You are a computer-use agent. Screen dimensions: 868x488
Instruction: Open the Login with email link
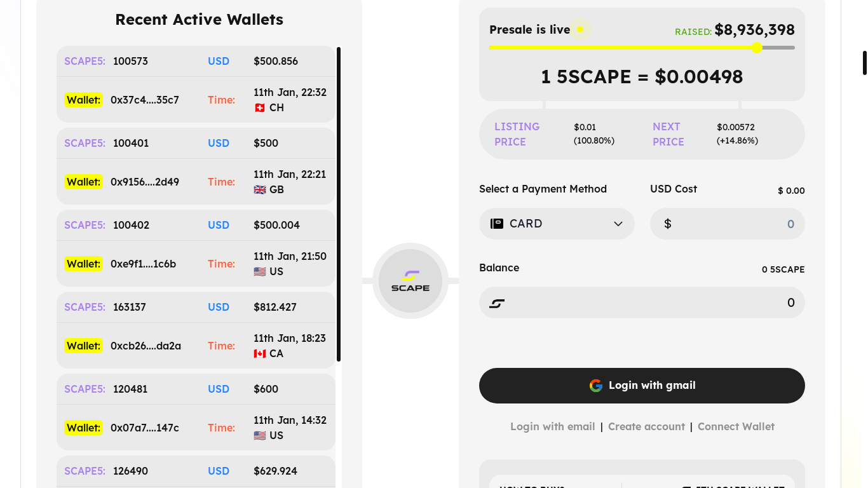552,426
